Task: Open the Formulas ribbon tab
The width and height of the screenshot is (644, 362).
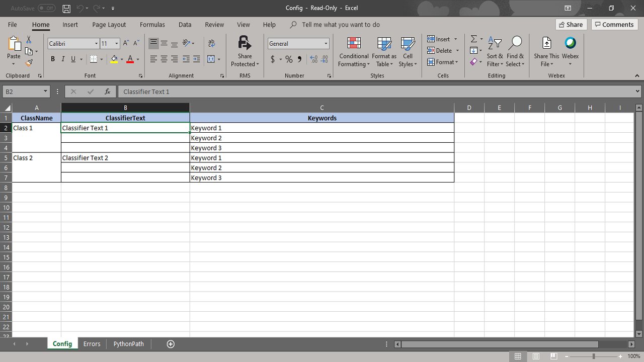Action: (152, 25)
